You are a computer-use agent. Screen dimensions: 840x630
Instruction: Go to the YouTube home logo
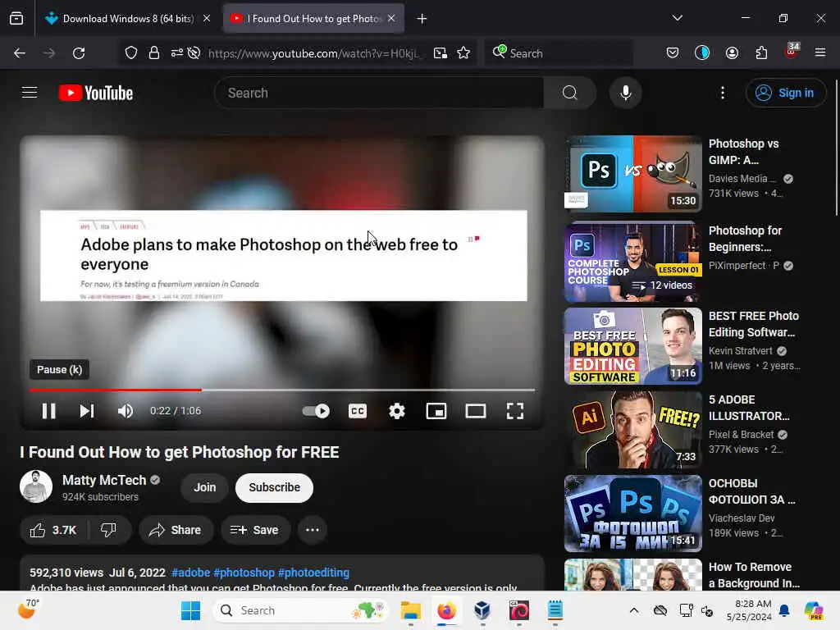(96, 94)
